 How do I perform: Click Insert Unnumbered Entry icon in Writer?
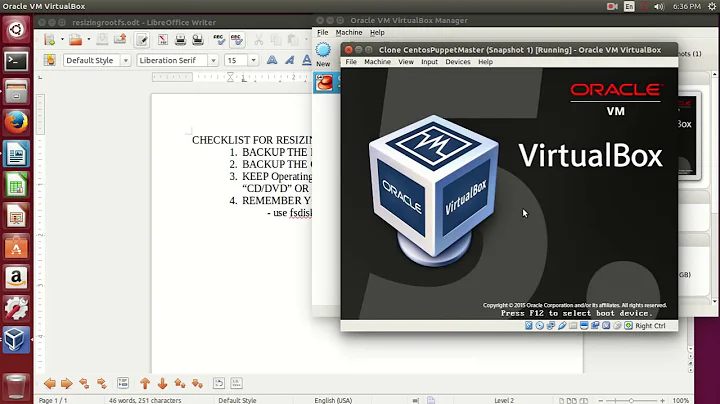(x=123, y=383)
